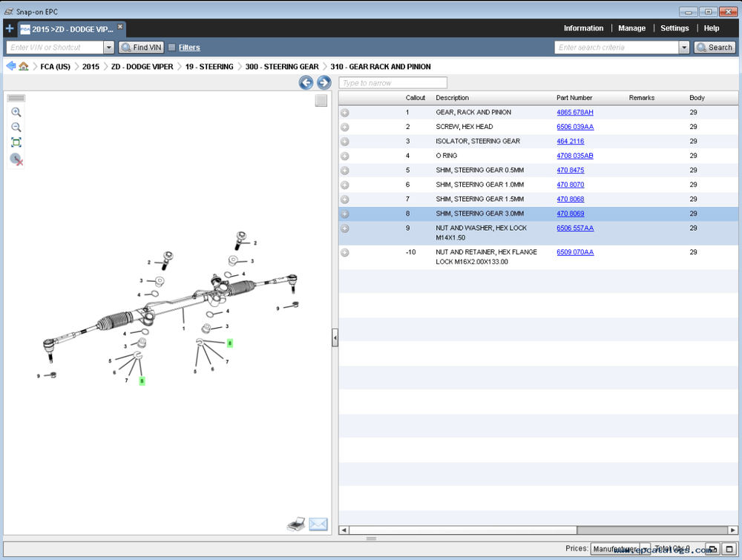Open part number 6506 039AA link
Screen dimensions: 742x560
click(x=575, y=127)
